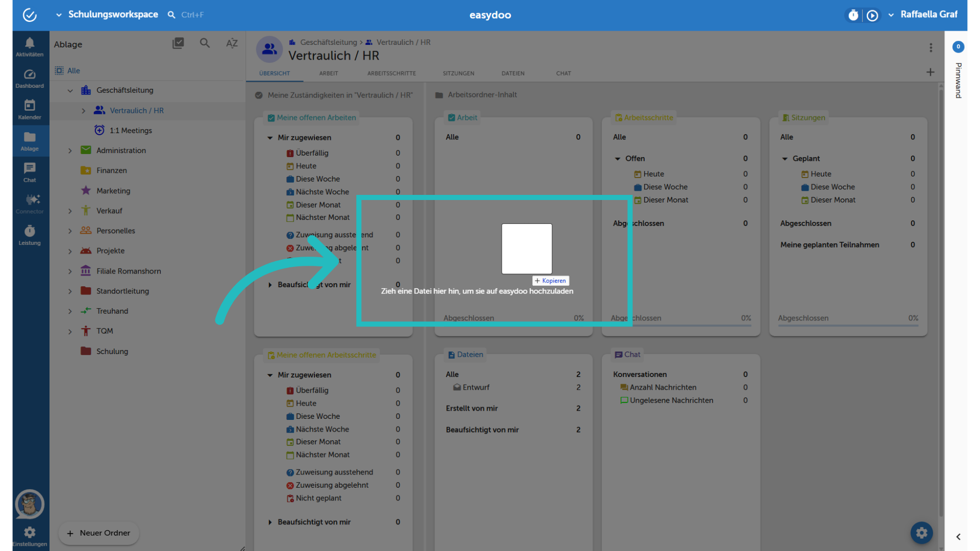Expand the Administration folder

pos(70,151)
